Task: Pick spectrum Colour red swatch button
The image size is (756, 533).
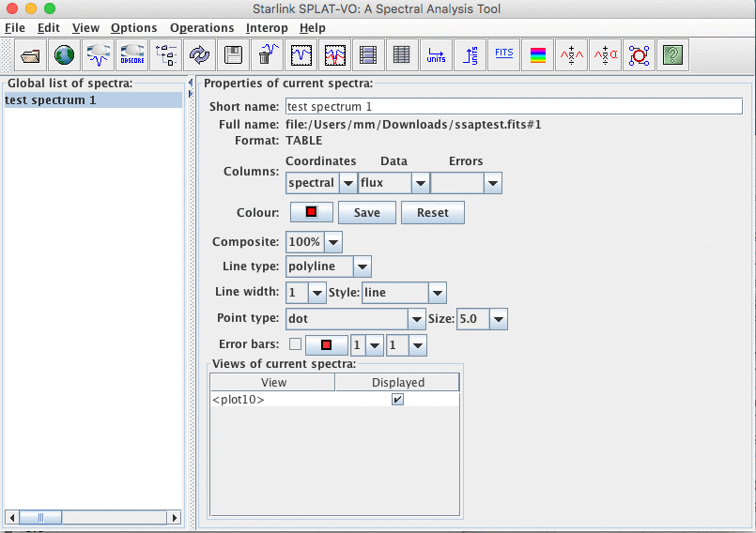Action: (312, 212)
